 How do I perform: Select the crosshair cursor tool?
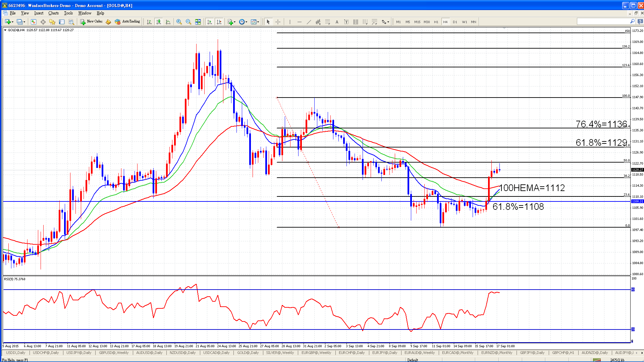click(278, 22)
